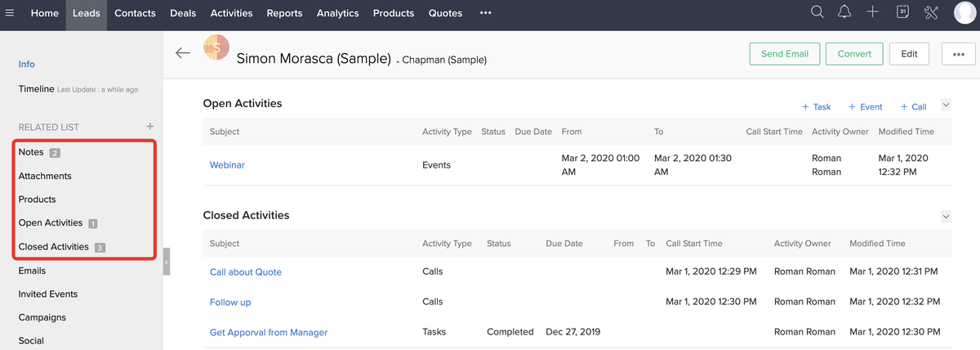The width and height of the screenshot is (980, 350).
Task: Open the top navigation more-modules ellipsis
Action: coord(486,13)
